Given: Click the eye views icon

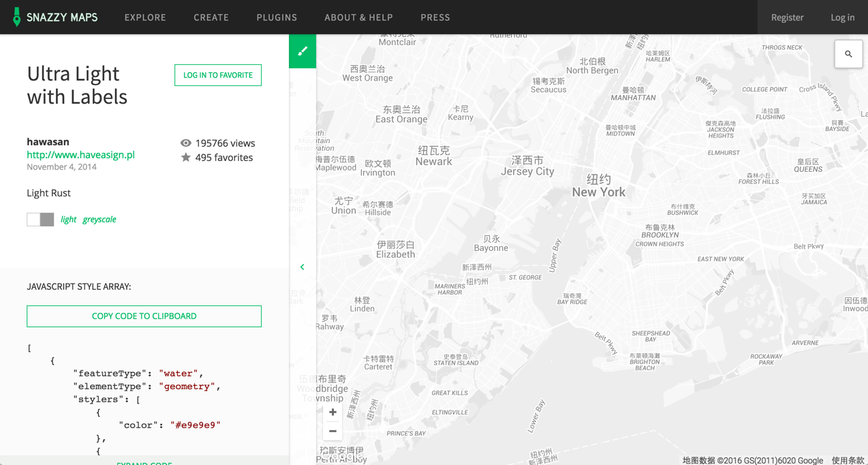Looking at the screenshot, I should (x=185, y=143).
